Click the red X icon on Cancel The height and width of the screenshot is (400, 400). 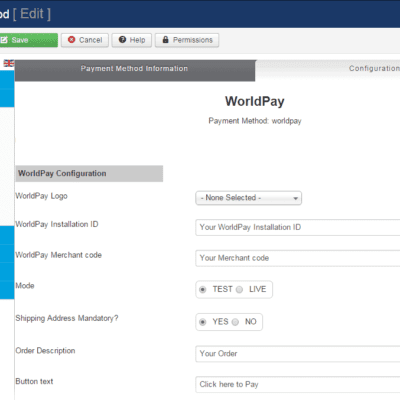[x=71, y=40]
